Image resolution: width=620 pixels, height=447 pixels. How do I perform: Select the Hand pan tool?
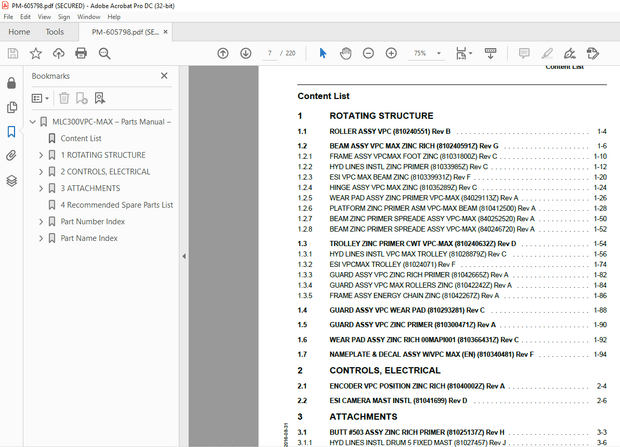point(345,53)
